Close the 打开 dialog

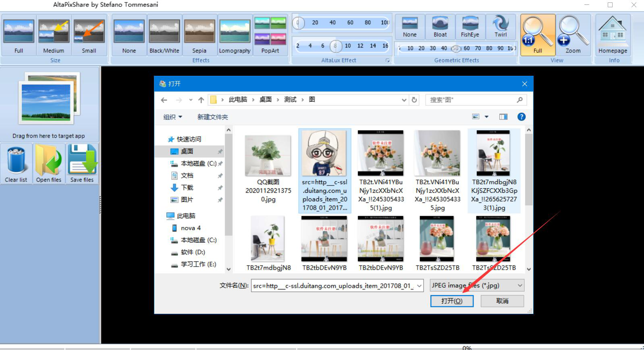click(x=524, y=84)
